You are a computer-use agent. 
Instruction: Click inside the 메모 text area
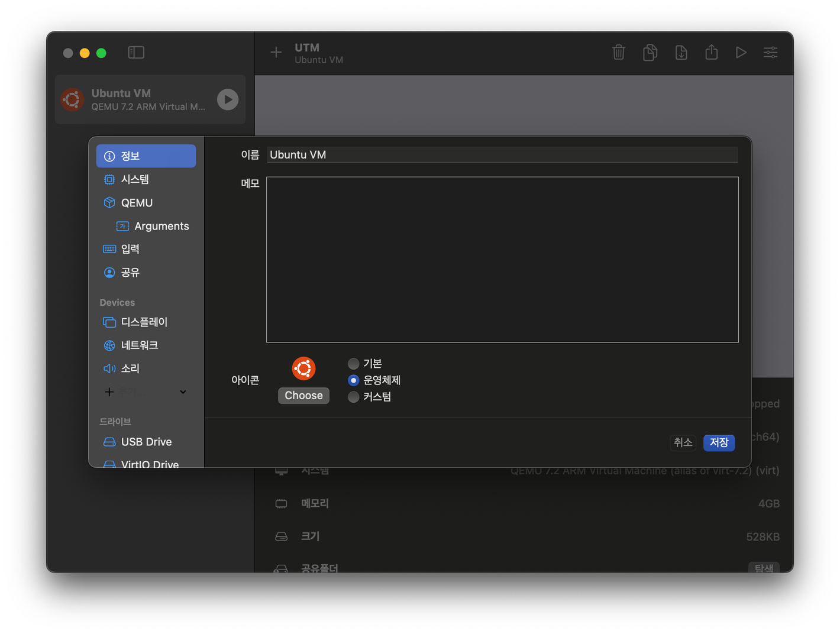pos(502,260)
